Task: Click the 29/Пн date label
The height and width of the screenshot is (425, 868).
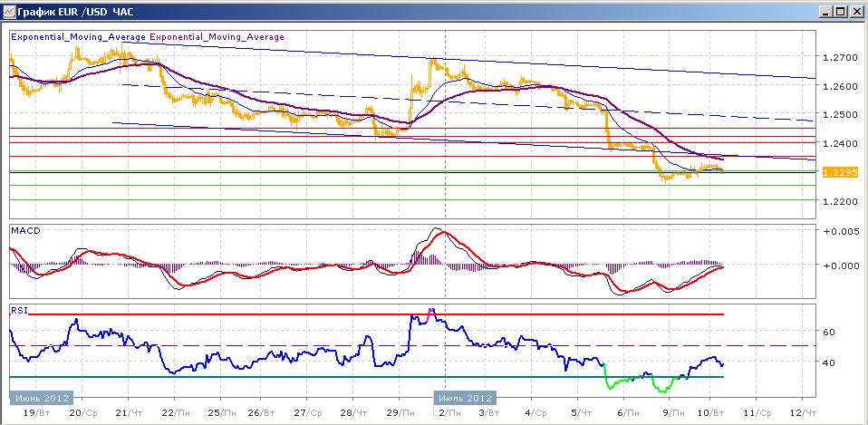Action: [x=400, y=413]
